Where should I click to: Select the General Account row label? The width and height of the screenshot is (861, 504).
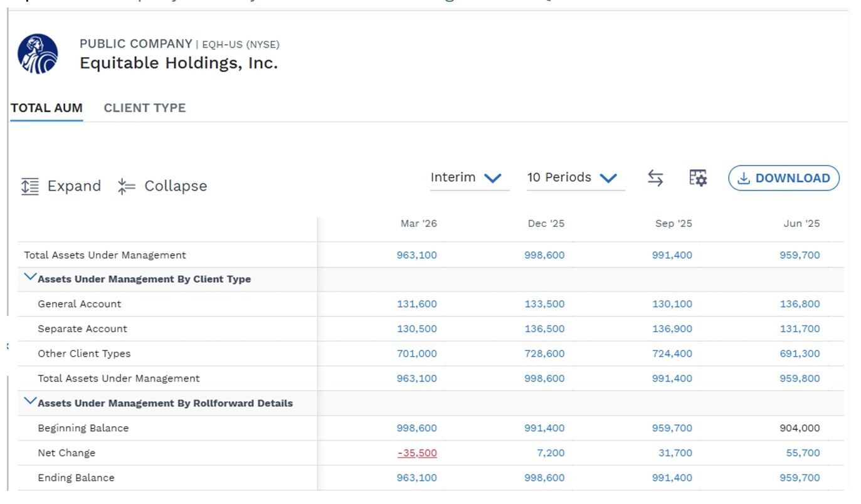(x=80, y=304)
